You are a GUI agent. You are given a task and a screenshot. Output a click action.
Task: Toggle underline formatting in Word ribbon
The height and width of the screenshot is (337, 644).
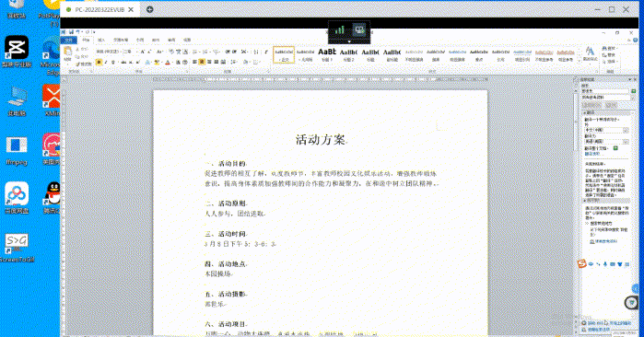tap(113, 62)
